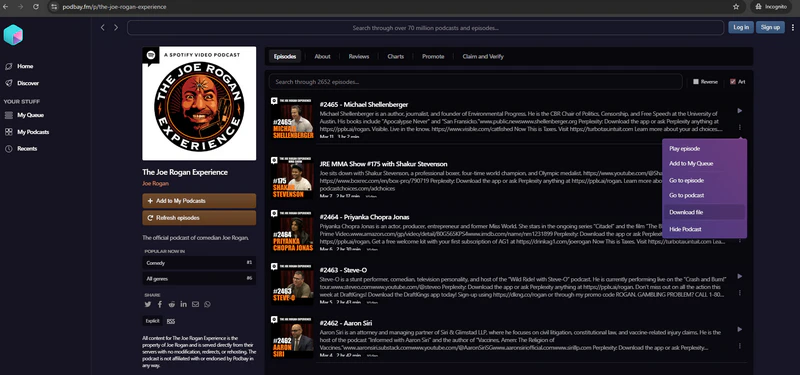
Task: Open title 'JRE MMA Show #175 with Shakur Stevenson'
Action: coord(383,164)
